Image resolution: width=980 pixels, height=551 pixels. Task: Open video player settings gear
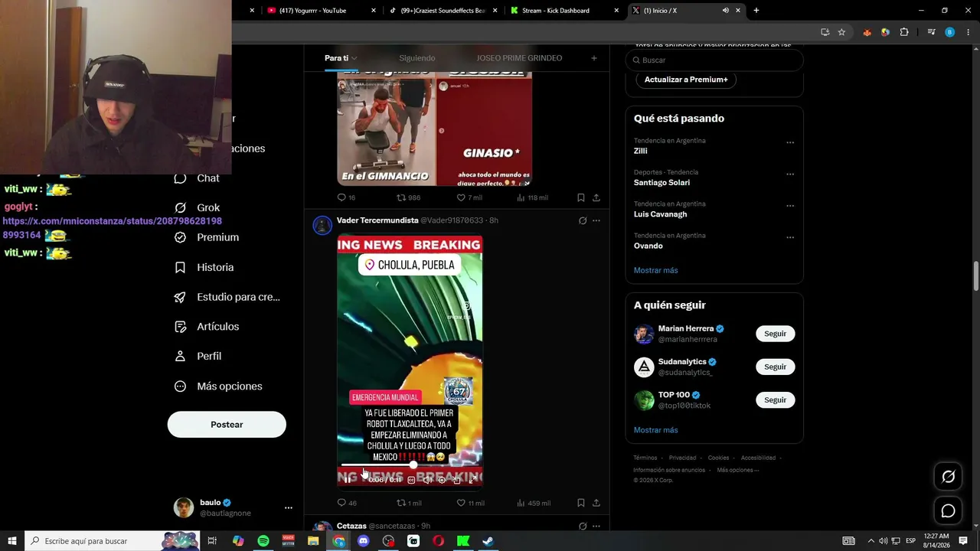[x=442, y=480]
